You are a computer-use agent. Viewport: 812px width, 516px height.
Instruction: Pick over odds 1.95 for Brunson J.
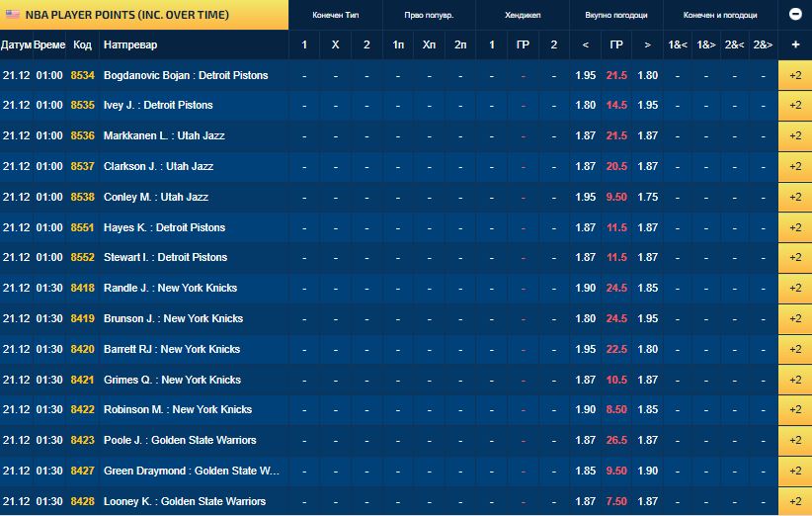[x=648, y=318]
